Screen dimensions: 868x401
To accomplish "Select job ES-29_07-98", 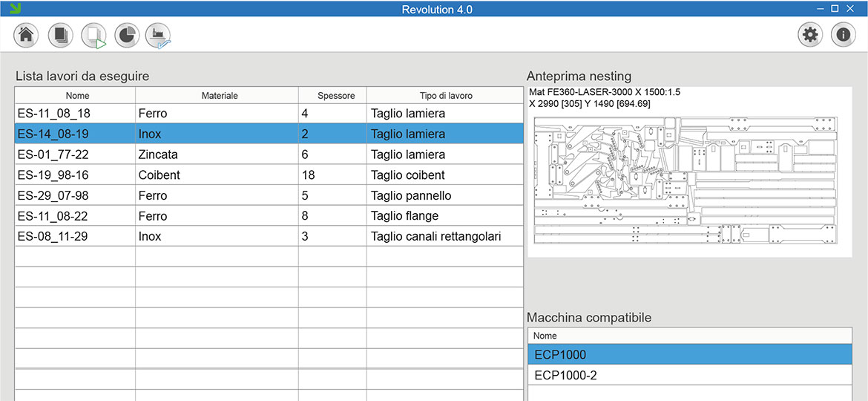I will tap(269, 195).
